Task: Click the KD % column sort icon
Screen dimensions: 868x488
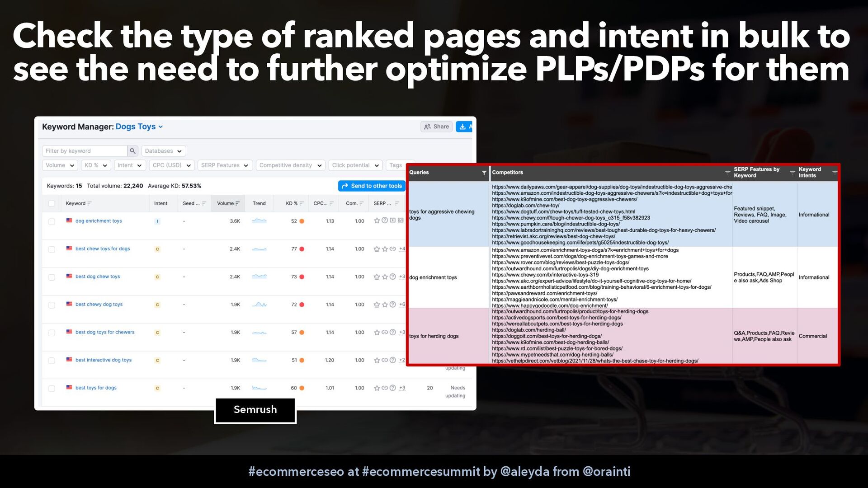Action: coord(302,203)
